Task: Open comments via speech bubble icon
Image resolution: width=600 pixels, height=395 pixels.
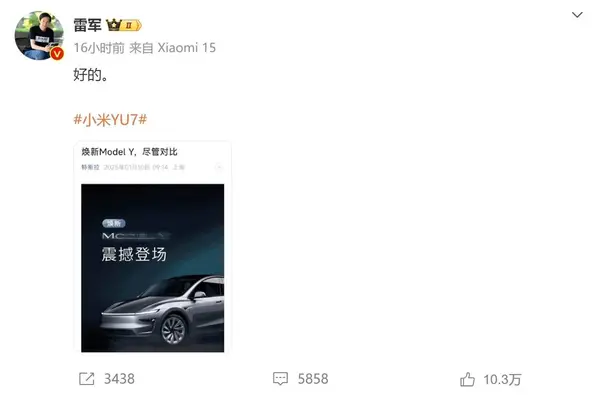Action: [280, 379]
